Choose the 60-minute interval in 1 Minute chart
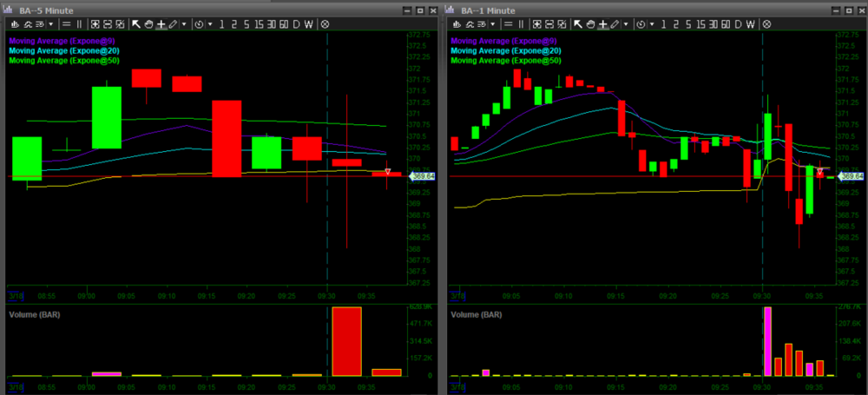868x395 pixels. click(x=724, y=24)
